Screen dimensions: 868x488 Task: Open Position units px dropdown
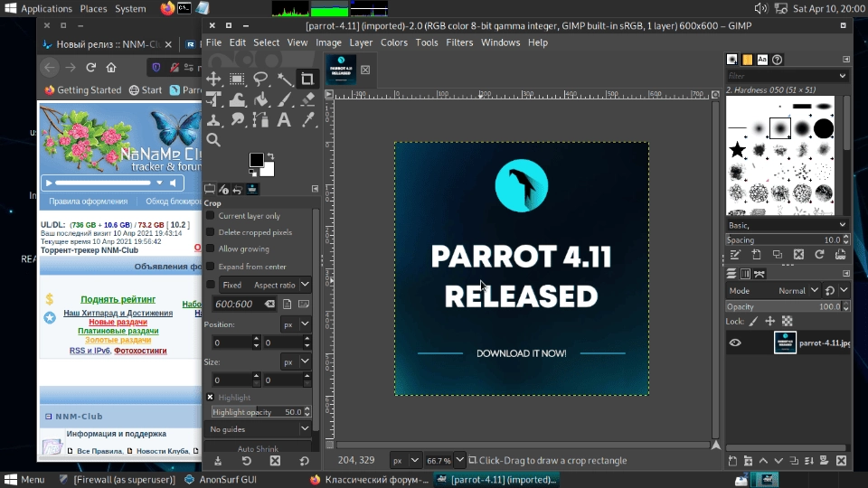coord(297,324)
